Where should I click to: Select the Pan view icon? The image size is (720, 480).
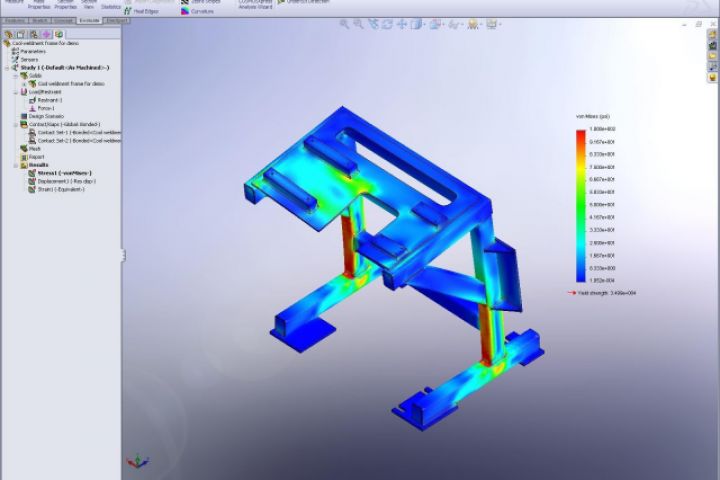402,24
